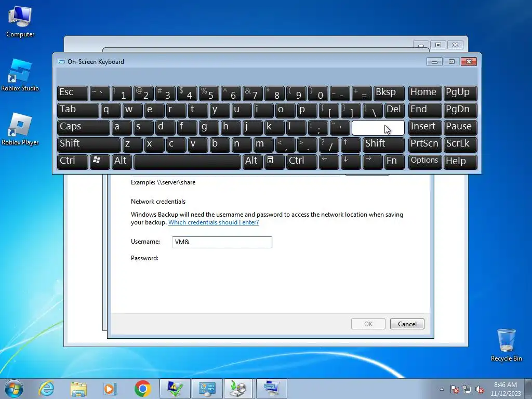The image size is (532, 399).
Task: Select the Recycle Bin icon
Action: [506, 345]
